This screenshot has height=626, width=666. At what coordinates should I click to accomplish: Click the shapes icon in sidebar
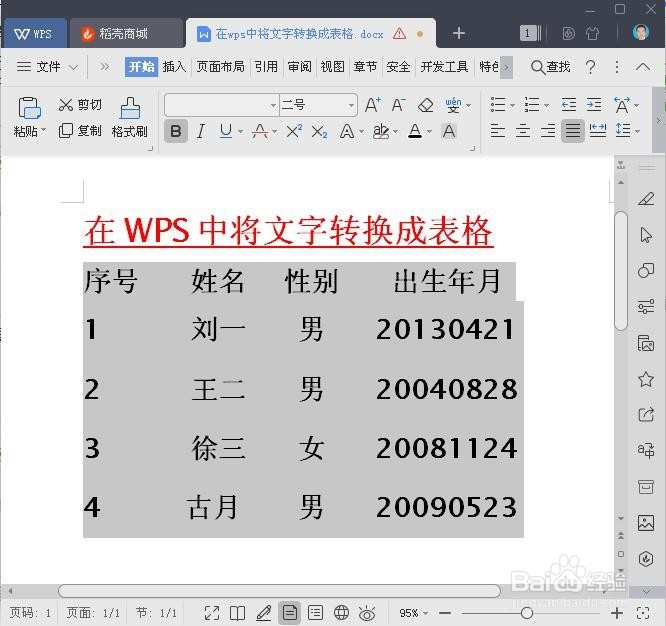tap(646, 271)
